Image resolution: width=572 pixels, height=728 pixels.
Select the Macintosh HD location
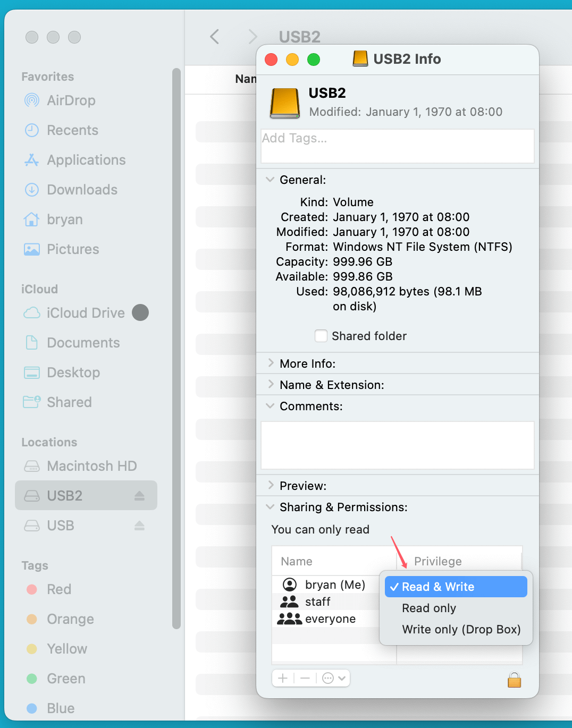click(x=91, y=466)
